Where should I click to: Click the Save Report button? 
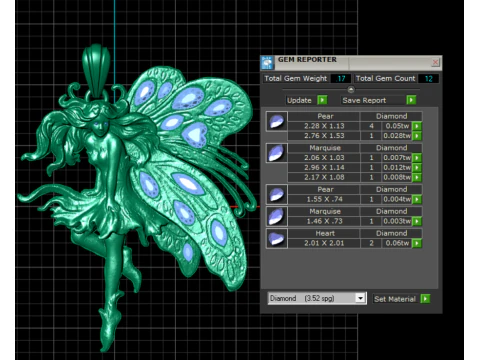coord(373,100)
